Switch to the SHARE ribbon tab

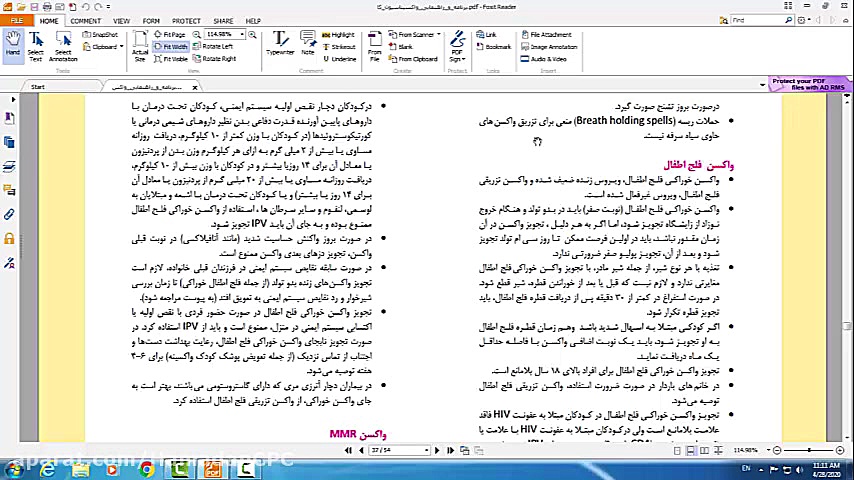coord(223,21)
